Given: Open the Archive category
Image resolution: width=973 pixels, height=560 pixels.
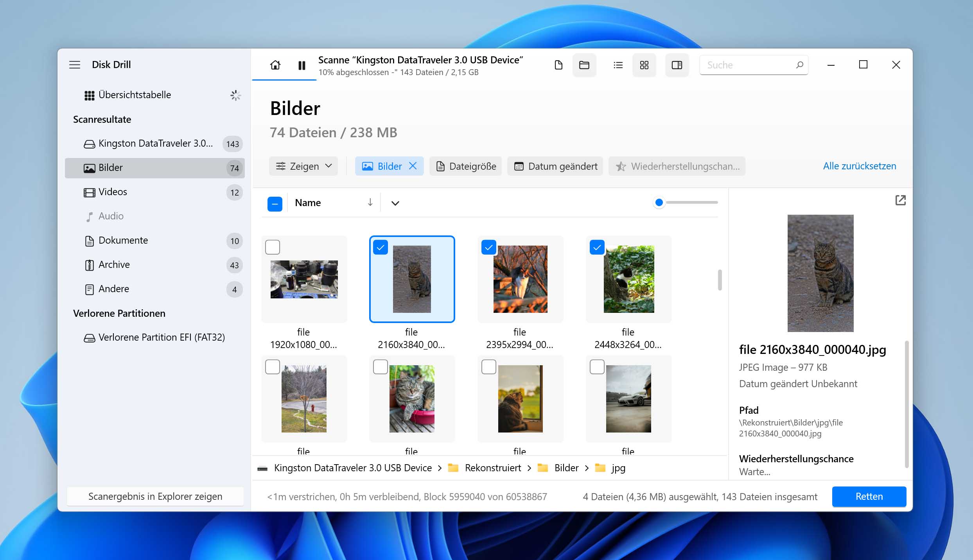Looking at the screenshot, I should [x=155, y=265].
